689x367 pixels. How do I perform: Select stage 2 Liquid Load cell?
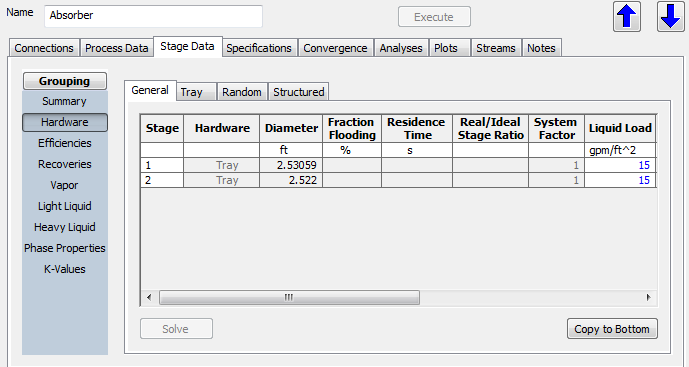point(620,180)
